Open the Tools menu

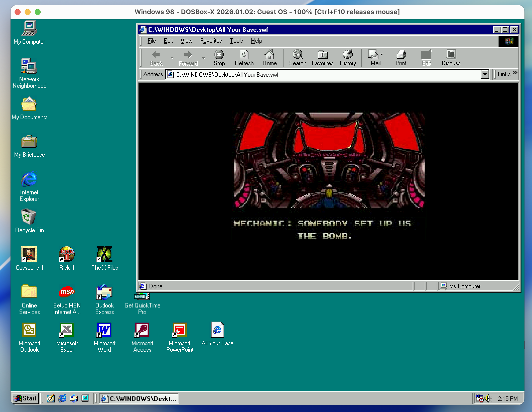tap(236, 41)
